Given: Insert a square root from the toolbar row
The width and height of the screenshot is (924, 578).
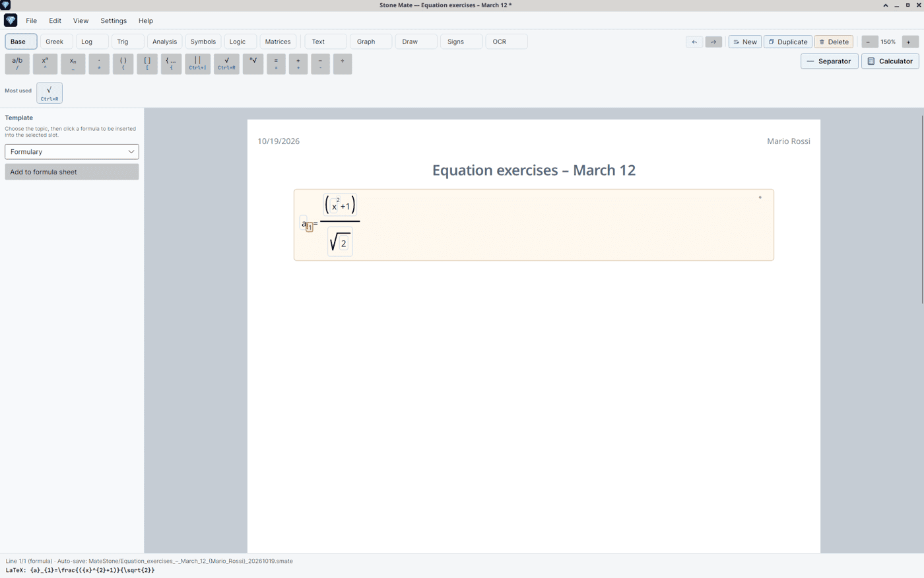Looking at the screenshot, I should click(226, 63).
